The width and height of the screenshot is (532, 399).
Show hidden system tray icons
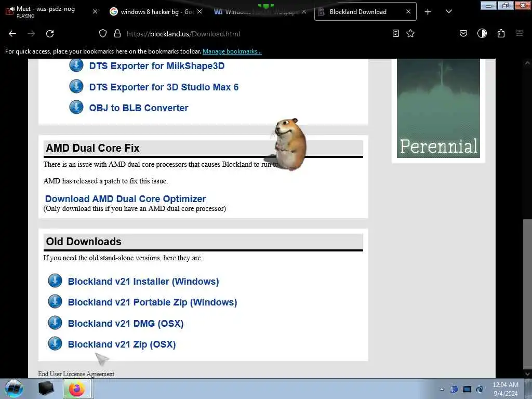(x=442, y=390)
